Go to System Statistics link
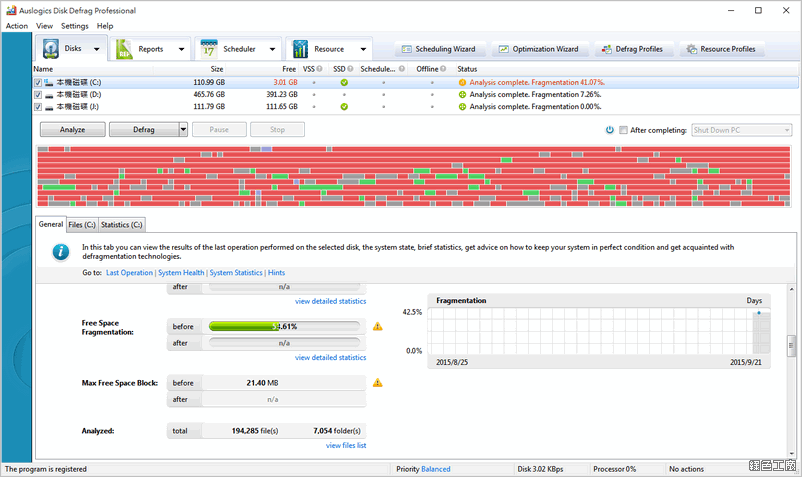The width and height of the screenshot is (802, 477). click(x=236, y=272)
